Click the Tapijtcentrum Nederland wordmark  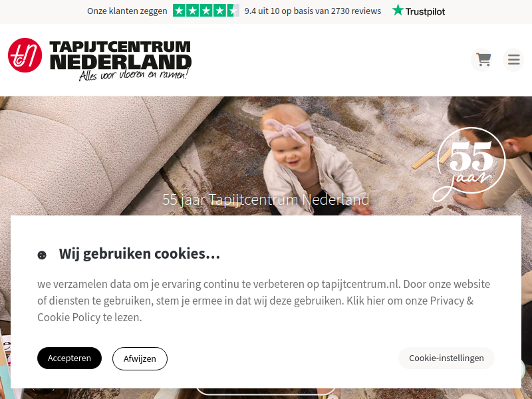pos(120,55)
